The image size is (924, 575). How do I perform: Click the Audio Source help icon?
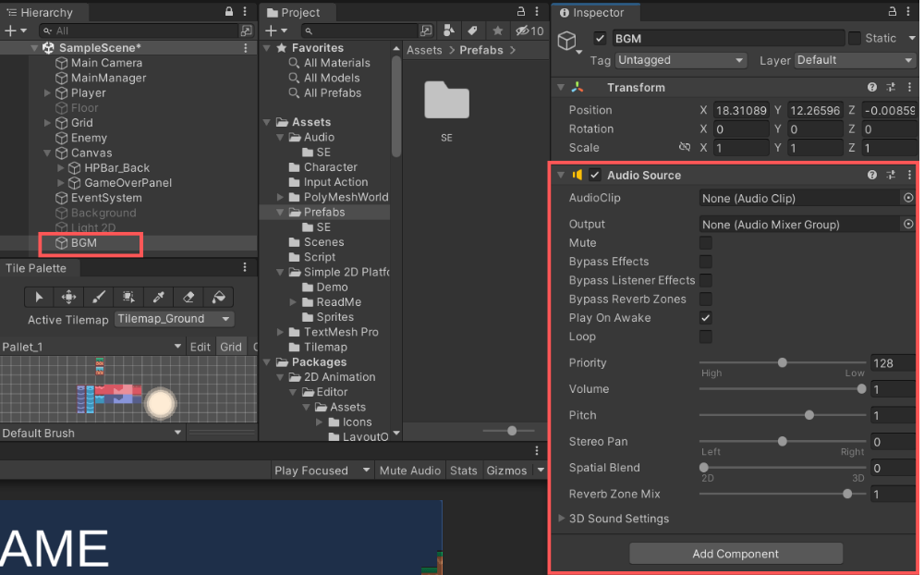pos(871,175)
